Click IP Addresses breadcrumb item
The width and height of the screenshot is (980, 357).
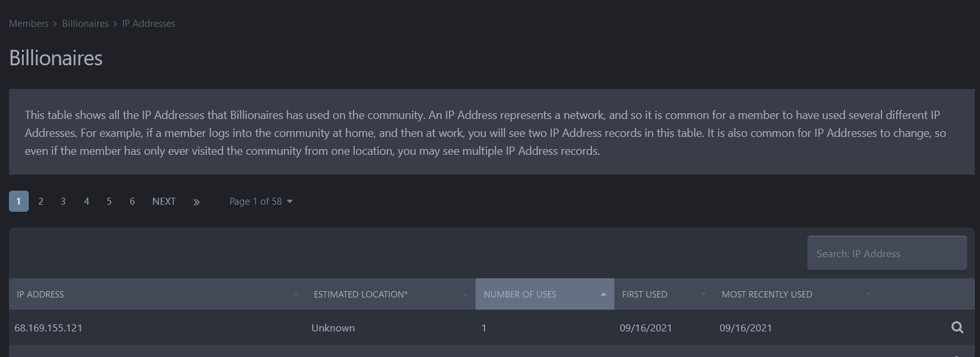148,24
